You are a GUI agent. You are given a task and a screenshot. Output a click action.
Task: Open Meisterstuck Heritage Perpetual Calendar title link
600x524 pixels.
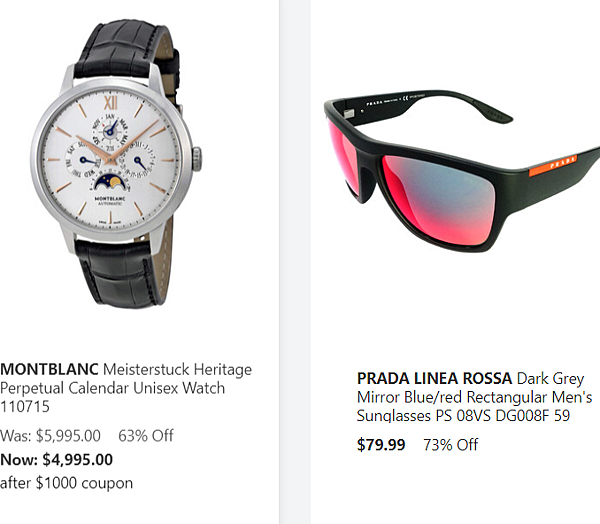[x=126, y=388]
